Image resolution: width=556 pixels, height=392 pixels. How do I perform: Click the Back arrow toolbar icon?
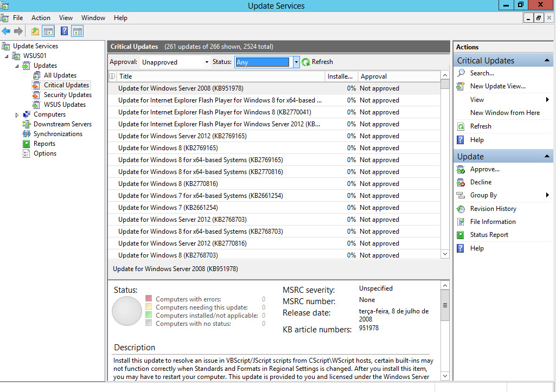pos(6,31)
